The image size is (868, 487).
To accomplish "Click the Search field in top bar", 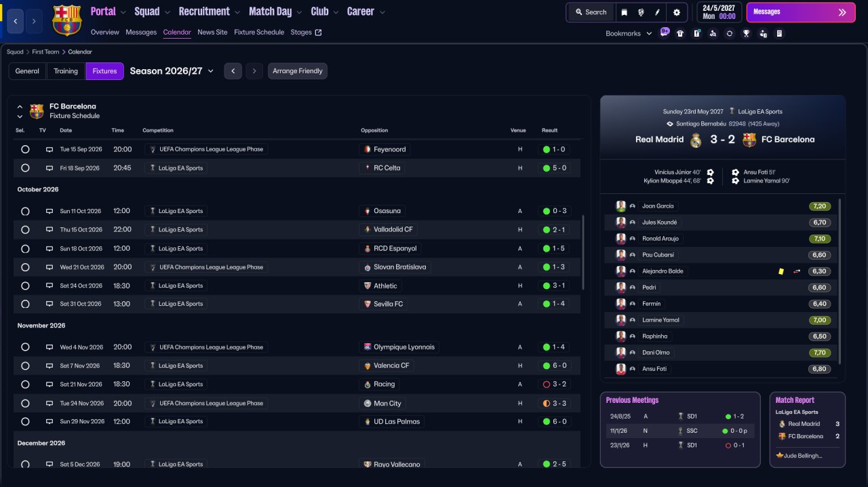I will pos(590,12).
